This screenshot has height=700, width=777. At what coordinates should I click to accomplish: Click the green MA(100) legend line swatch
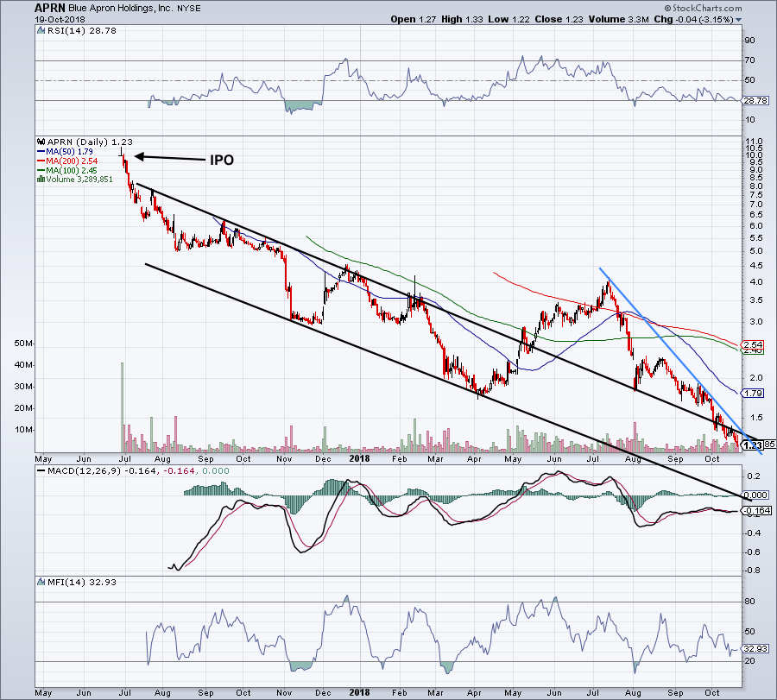pyautogui.click(x=41, y=170)
